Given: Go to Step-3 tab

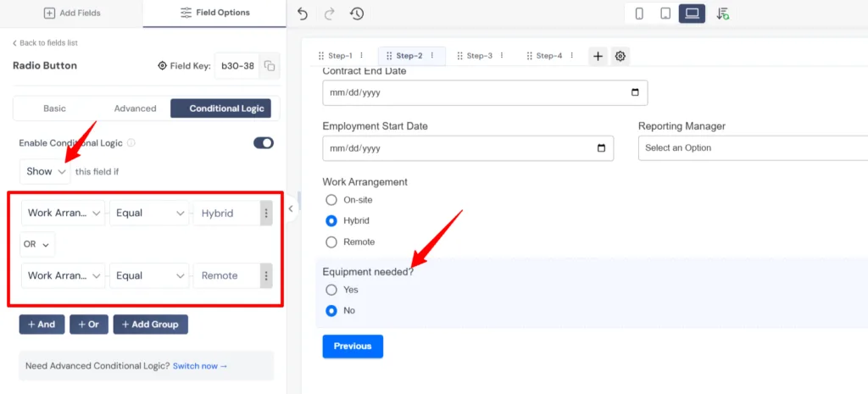Looking at the screenshot, I should click(x=480, y=55).
